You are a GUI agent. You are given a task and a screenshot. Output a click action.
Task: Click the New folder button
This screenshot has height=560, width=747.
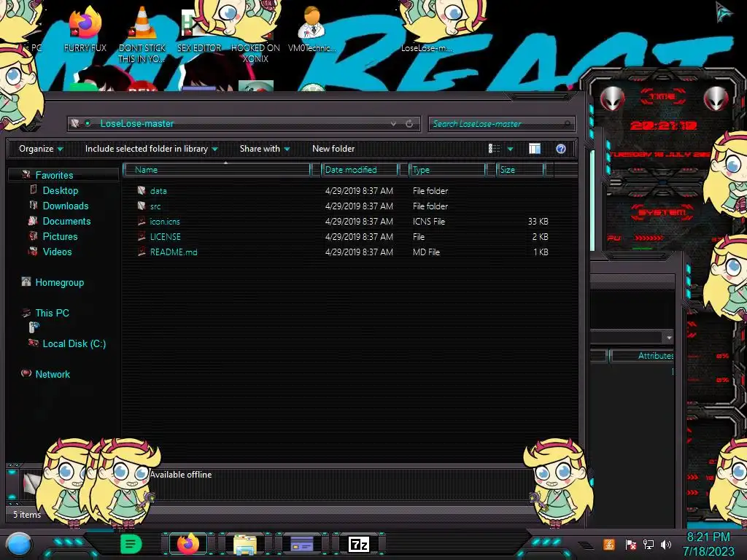tap(333, 149)
